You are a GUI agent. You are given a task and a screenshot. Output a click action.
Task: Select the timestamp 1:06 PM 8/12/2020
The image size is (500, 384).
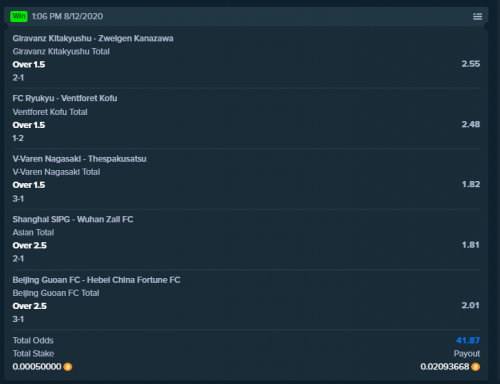coord(67,16)
